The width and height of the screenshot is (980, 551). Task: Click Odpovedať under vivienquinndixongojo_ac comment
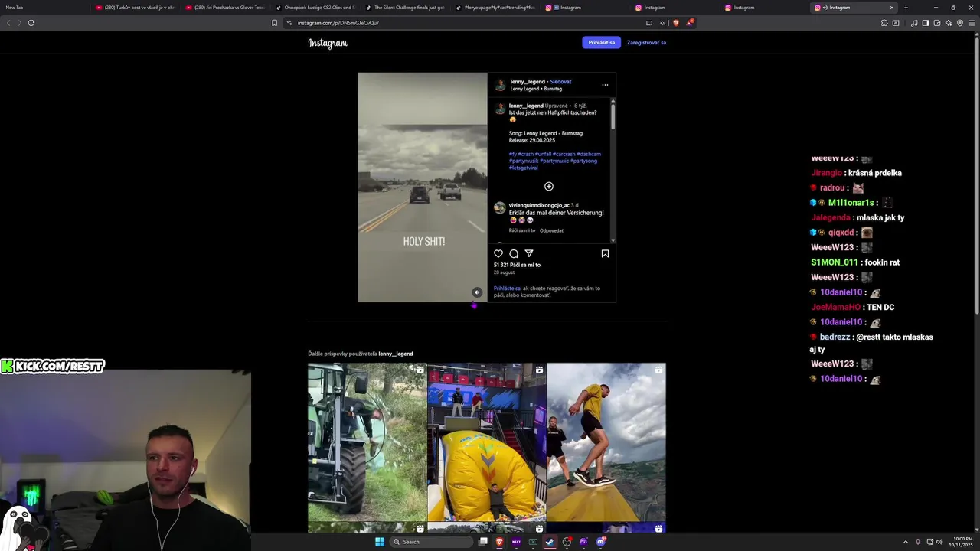[551, 230]
